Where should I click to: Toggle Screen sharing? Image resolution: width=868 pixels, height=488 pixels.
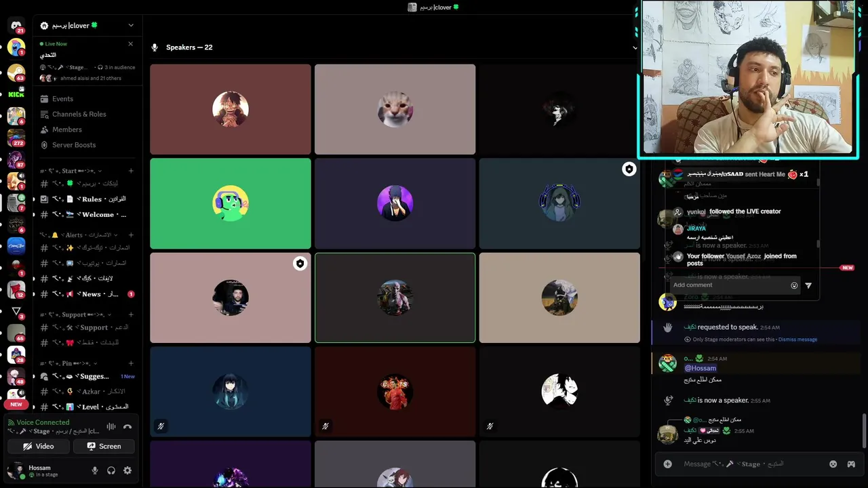104,446
